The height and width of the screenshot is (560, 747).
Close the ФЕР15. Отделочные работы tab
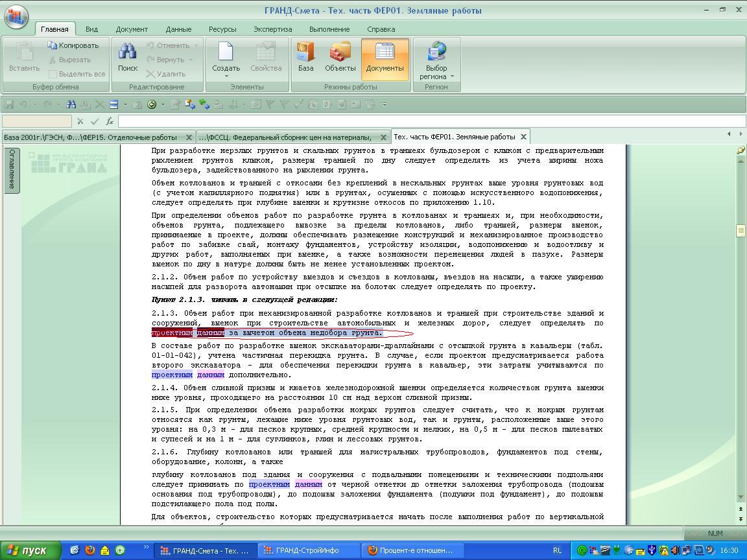189,137
